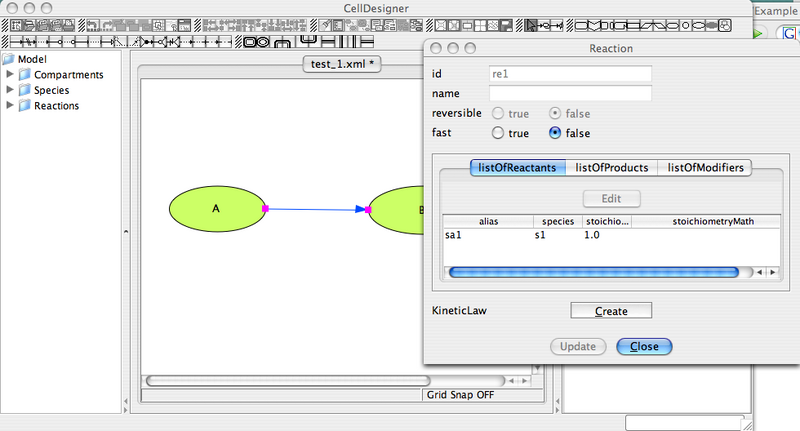Screen dimensions: 800x431
Task: Pick the simple molecule ellipse species icon
Action: coord(698,25)
